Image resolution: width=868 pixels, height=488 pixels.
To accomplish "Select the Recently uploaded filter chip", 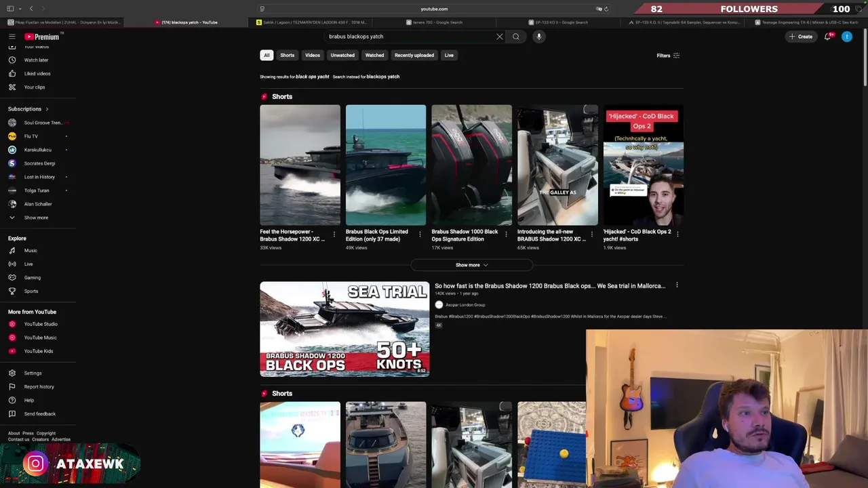I will point(414,56).
